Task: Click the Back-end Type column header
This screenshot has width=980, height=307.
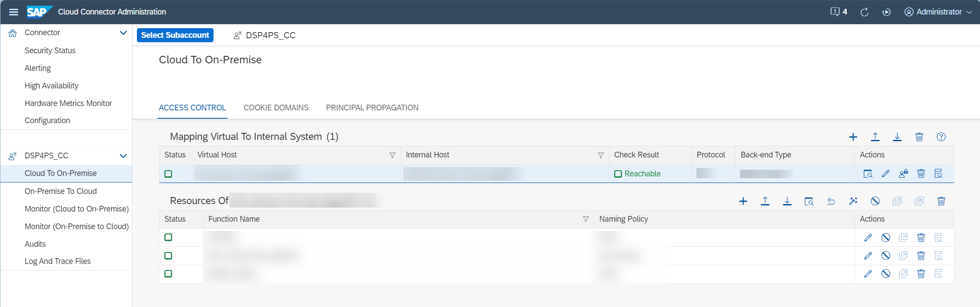Action: pos(766,155)
